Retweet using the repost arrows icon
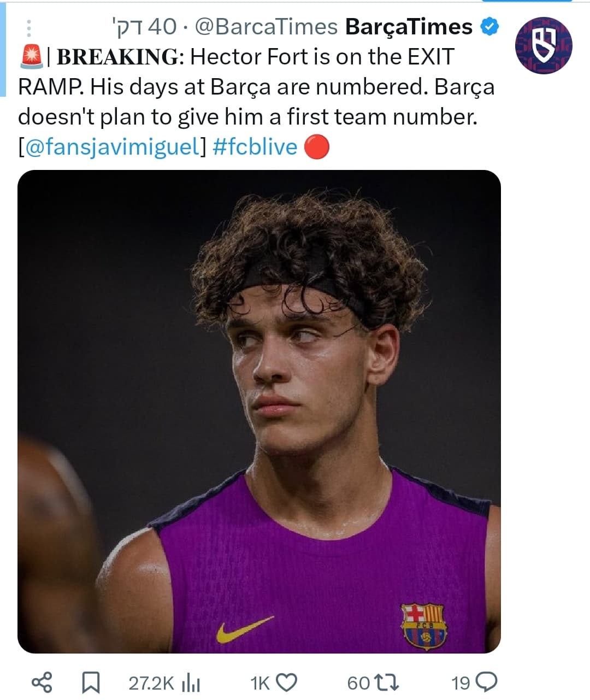Image resolution: width=590 pixels, height=700 pixels. (x=387, y=682)
